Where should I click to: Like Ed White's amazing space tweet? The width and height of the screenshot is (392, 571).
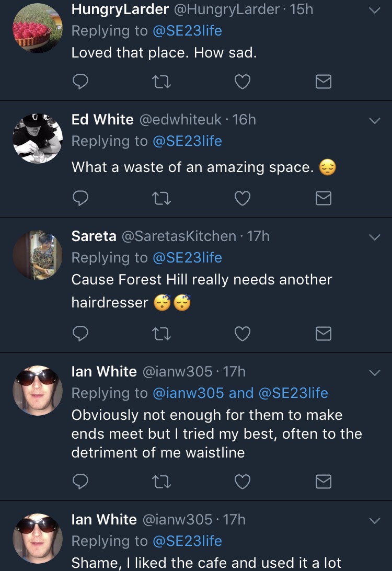click(243, 198)
